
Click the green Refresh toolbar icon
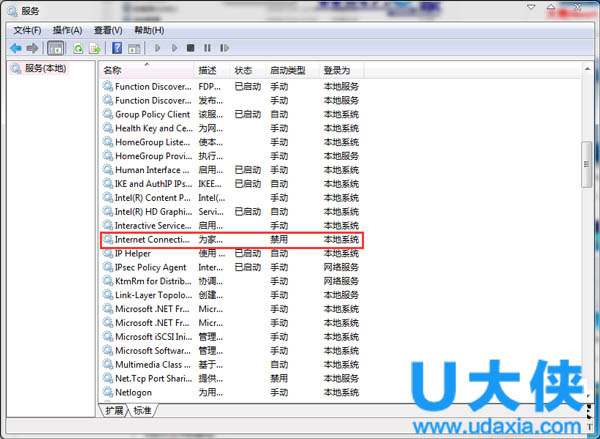[77, 48]
